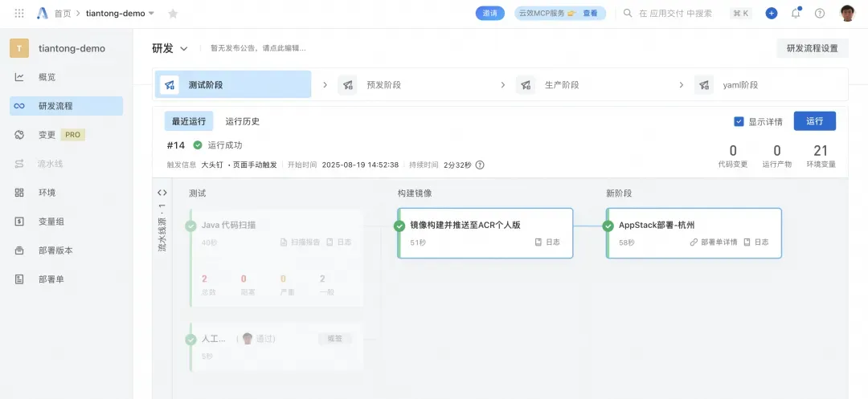Open 部署单 in the sidebar
This screenshot has height=399, width=868.
67,279
